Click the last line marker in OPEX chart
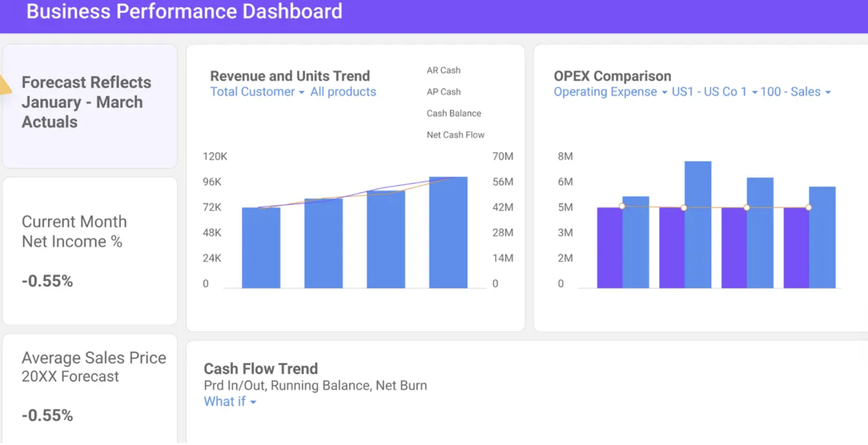Screen dimensions: 868x445 [x=808, y=207]
